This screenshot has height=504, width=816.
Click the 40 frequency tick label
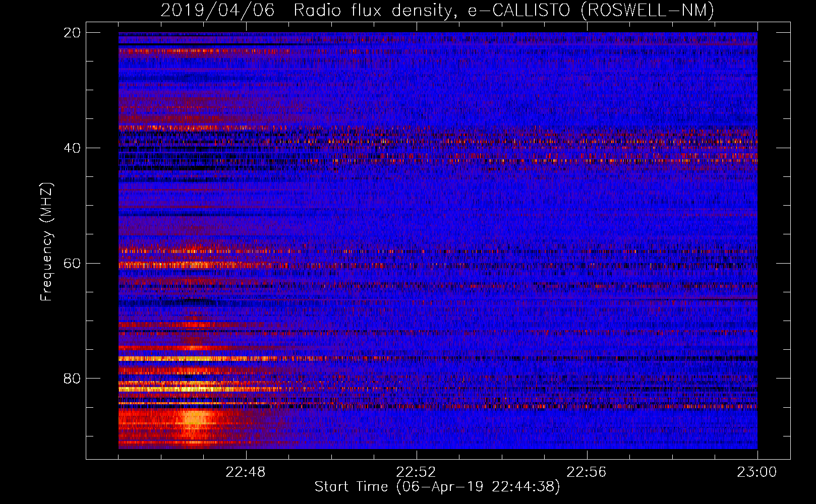[72, 148]
